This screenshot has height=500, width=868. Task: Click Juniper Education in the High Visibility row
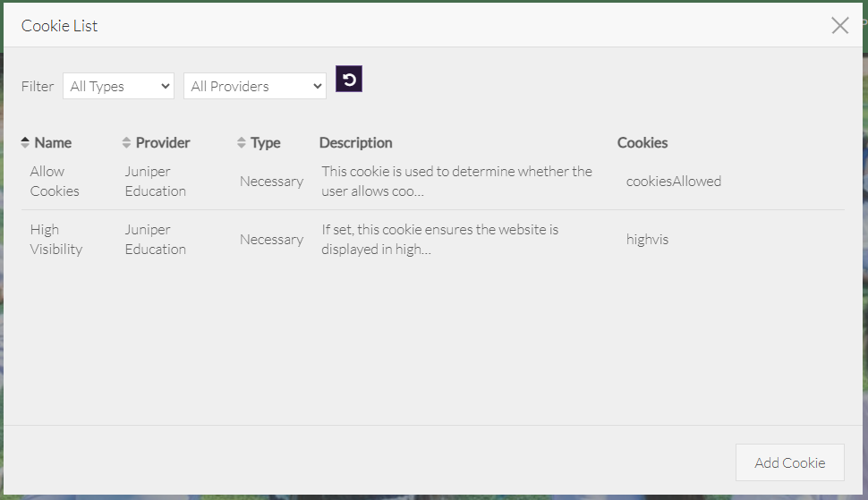155,239
